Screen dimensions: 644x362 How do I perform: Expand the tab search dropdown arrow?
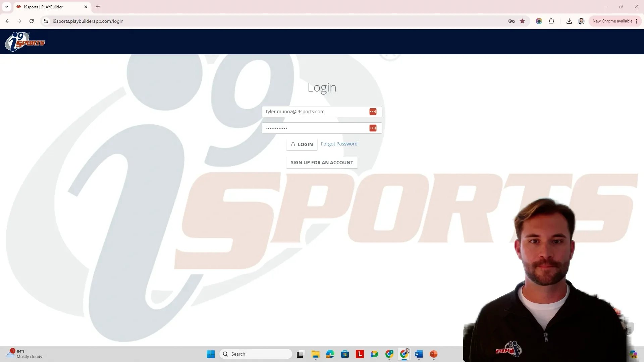tap(6, 7)
